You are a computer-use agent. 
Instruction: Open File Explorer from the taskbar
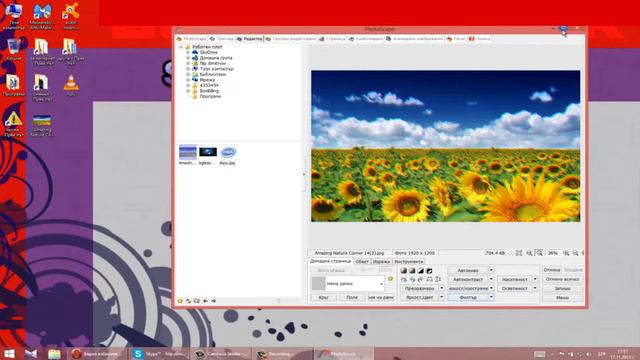[54, 353]
